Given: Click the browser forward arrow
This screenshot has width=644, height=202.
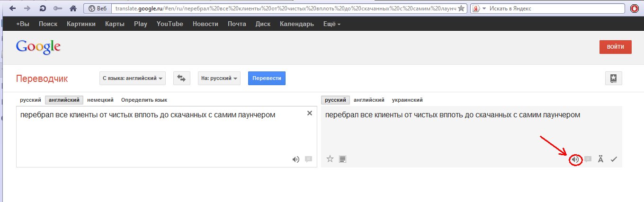Looking at the screenshot, I should 27,9.
